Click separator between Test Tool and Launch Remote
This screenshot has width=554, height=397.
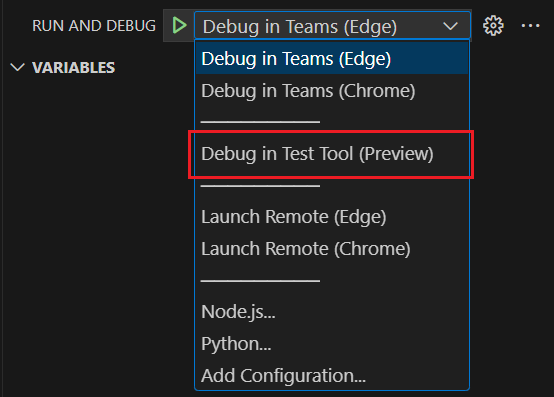(260, 185)
